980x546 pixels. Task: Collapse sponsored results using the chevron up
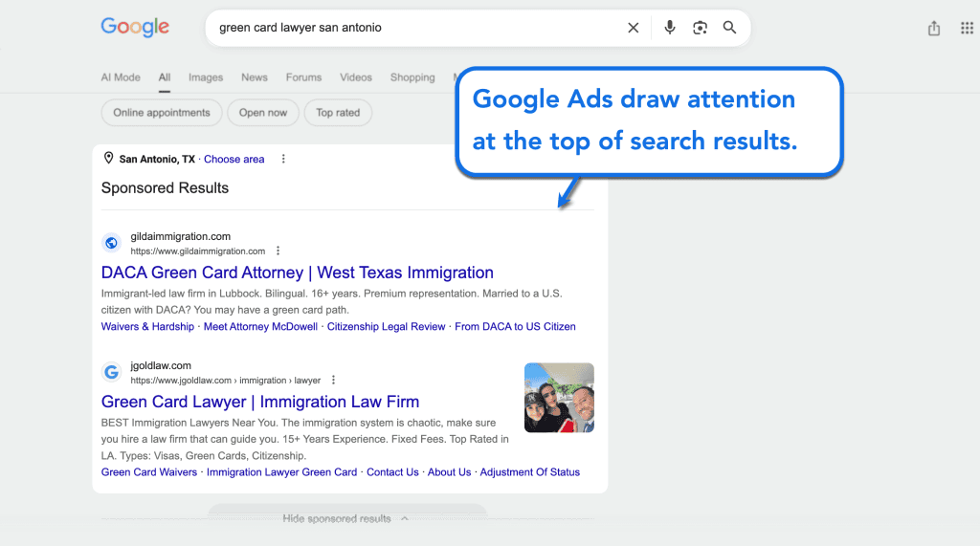pos(405,518)
